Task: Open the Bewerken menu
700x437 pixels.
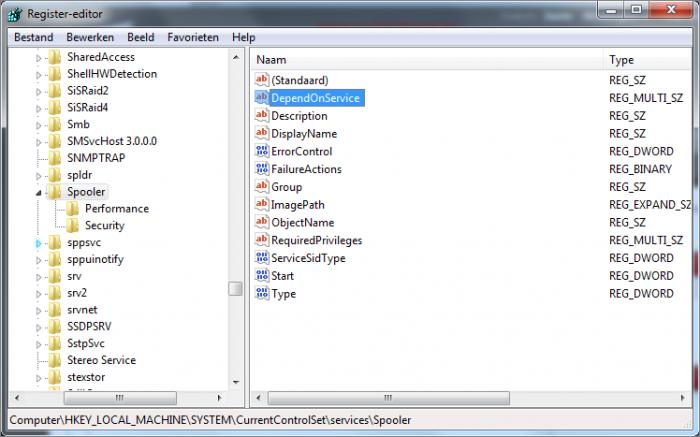Action: click(90, 37)
